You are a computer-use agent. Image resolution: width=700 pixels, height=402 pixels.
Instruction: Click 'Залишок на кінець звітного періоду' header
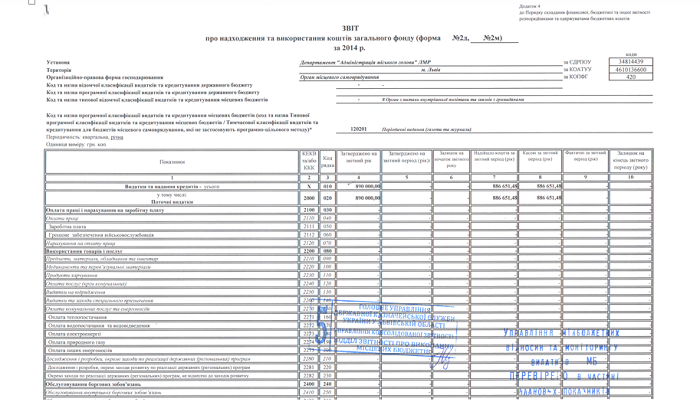pos(630,160)
